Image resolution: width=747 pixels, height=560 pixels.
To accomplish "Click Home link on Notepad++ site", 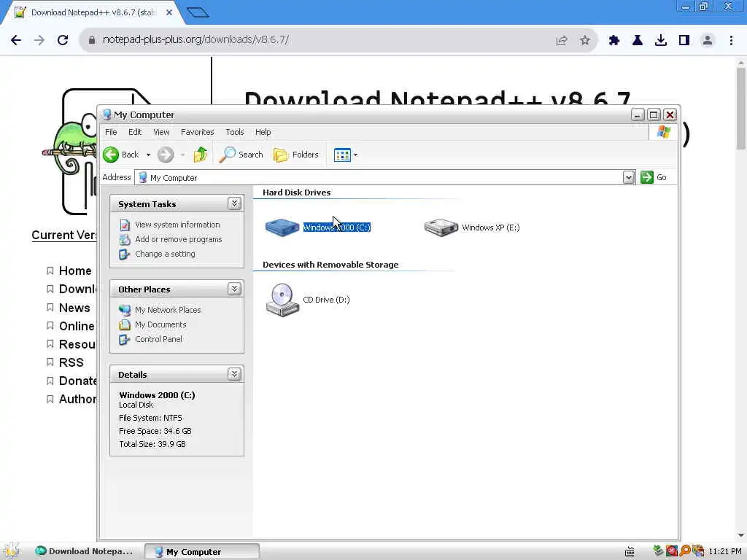I will tap(75, 271).
